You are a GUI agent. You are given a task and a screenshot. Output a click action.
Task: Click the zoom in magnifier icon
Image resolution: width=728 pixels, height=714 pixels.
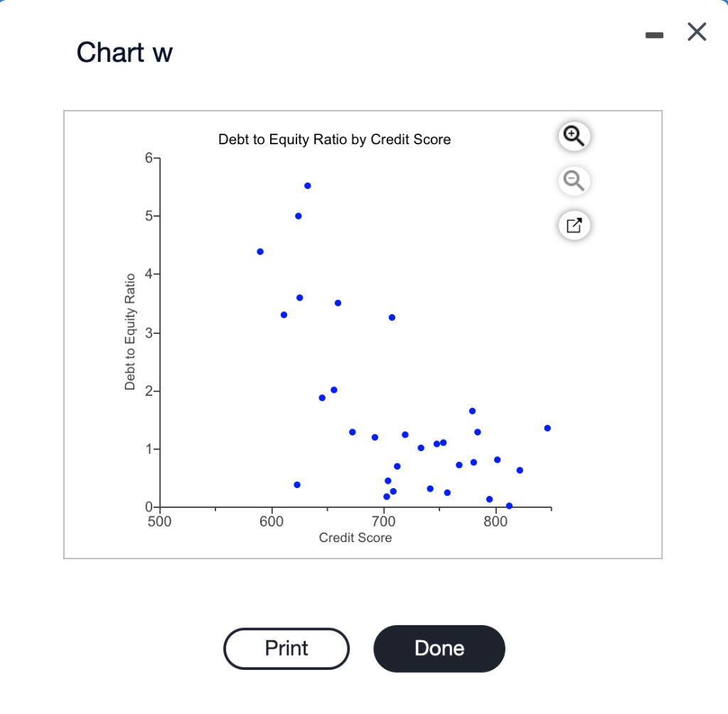coord(574,136)
